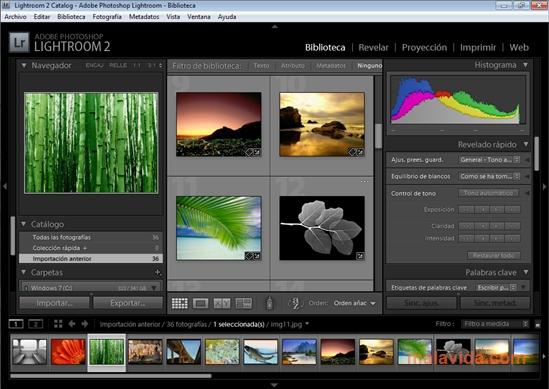Select the Painter spray can tool

[269, 303]
